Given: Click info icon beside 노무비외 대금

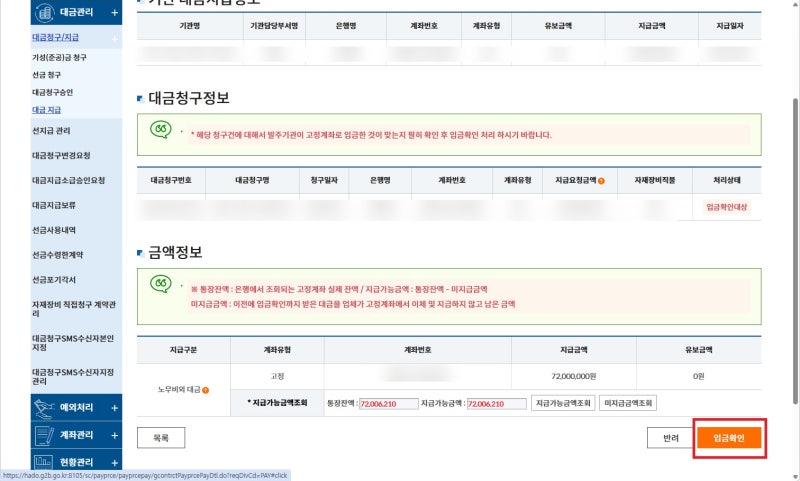Looking at the screenshot, I should coord(205,390).
